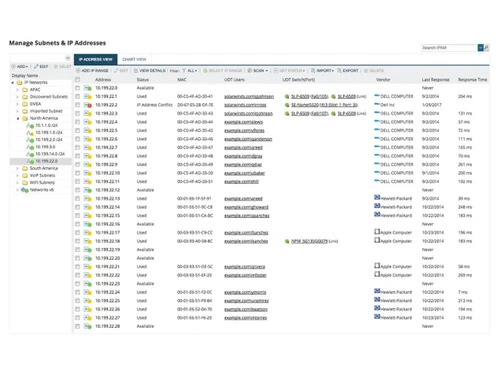This screenshot has height=375, width=500.
Task: Check the box for 10.199.22.14
Action: pos(78,207)
